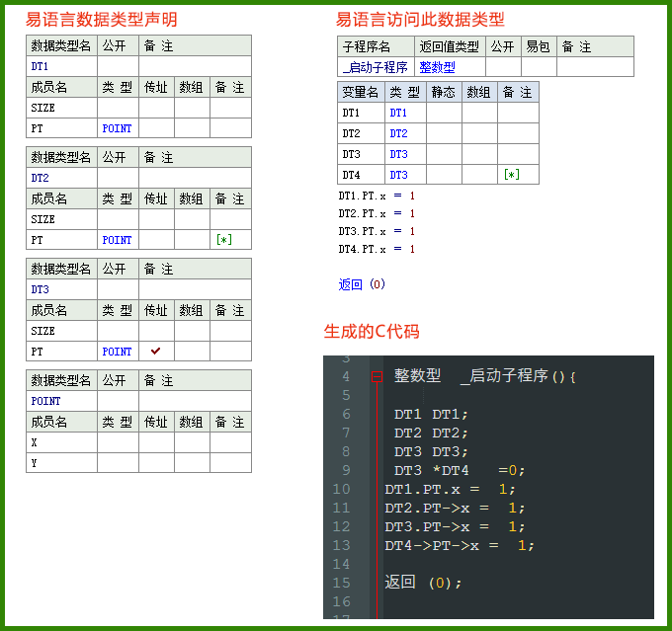Click the C code line DT1 DT1;
The height and width of the screenshot is (631, 672).
(431, 414)
